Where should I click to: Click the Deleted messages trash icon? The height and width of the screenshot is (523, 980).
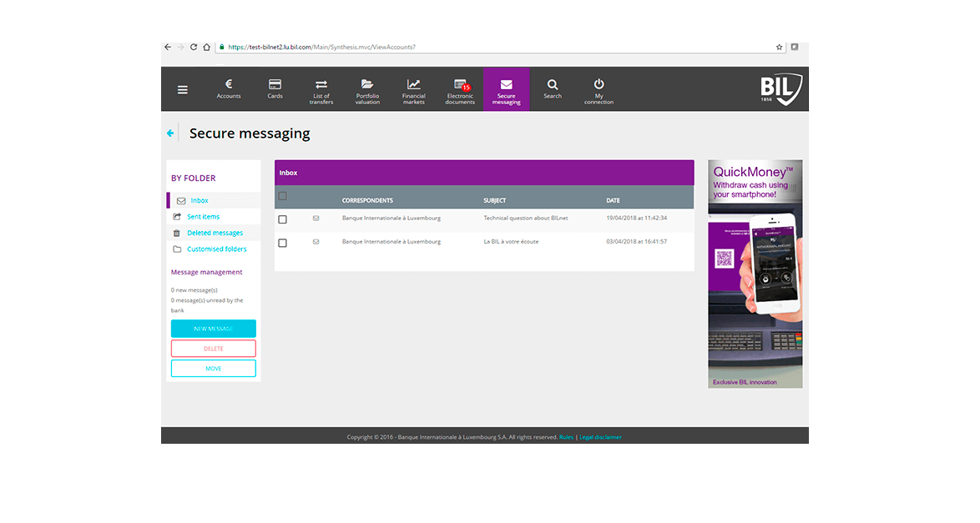177,233
